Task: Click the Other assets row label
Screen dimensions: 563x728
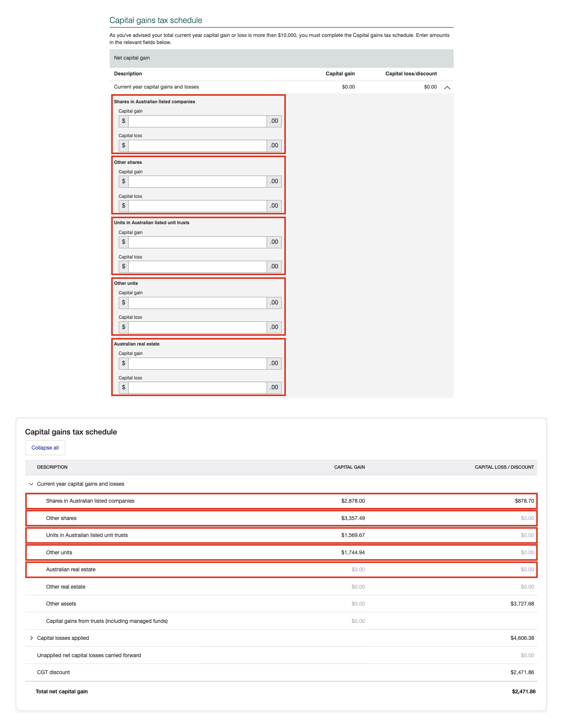Action: [x=61, y=604]
